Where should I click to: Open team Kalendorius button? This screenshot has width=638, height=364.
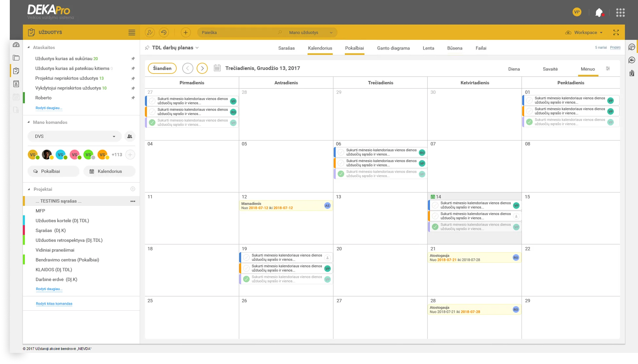tap(109, 171)
